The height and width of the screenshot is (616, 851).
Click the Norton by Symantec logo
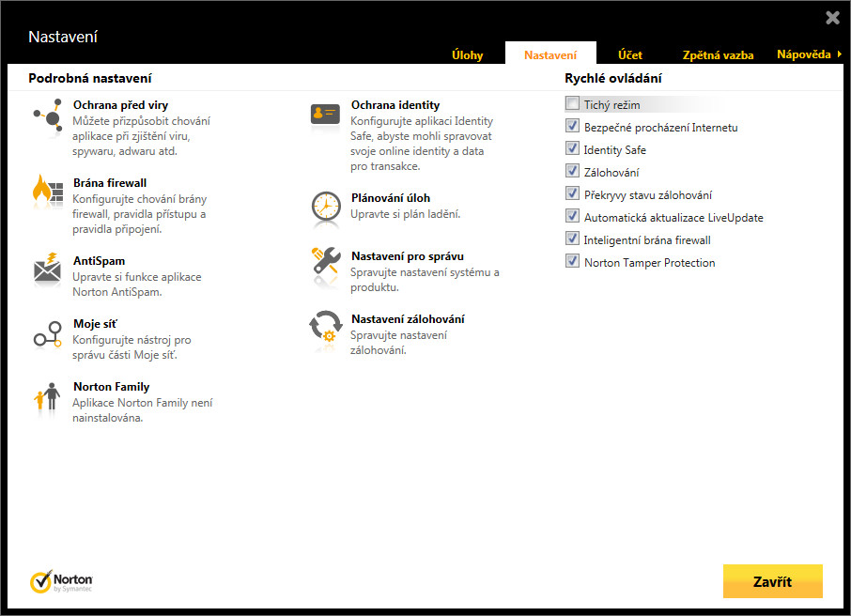[61, 582]
